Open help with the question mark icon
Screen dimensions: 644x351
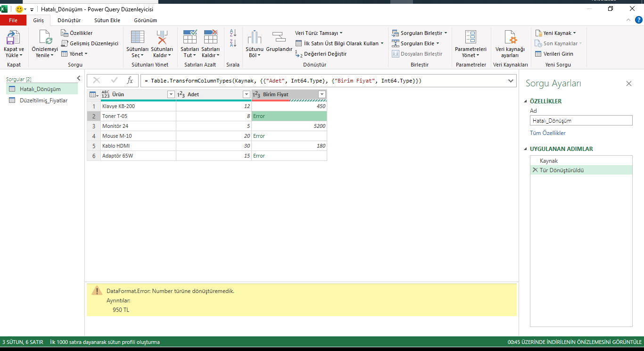tap(639, 20)
